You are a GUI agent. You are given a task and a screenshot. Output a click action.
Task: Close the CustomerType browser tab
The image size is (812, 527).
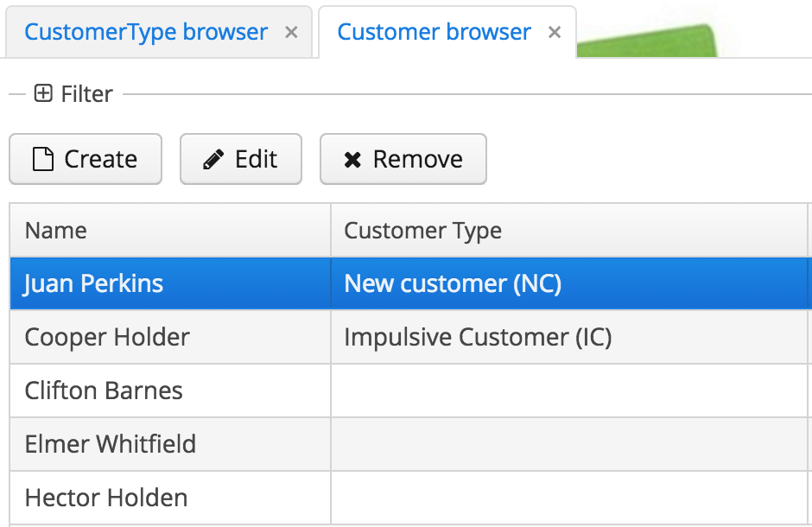point(292,33)
